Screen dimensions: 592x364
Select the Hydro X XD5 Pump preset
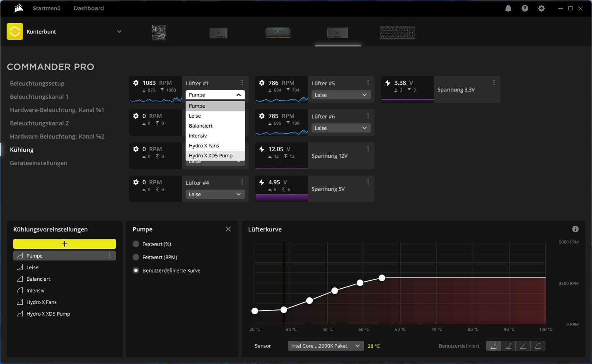coord(65,313)
